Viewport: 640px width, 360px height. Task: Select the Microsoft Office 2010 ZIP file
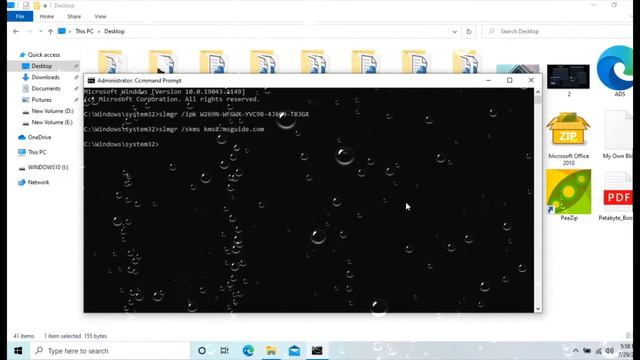tap(568, 139)
